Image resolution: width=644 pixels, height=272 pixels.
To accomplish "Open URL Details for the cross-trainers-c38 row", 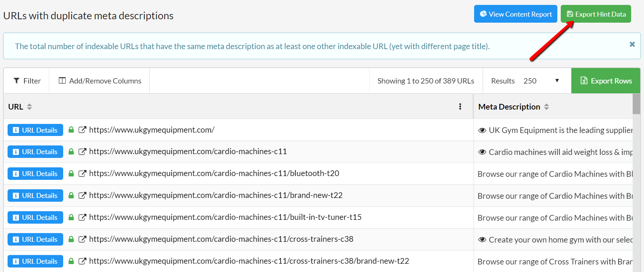I will [x=35, y=240].
